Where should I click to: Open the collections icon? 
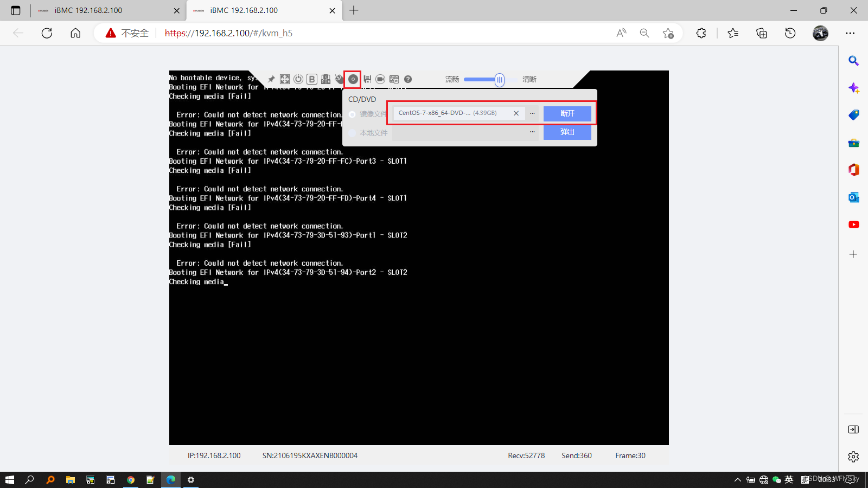pyautogui.click(x=762, y=33)
